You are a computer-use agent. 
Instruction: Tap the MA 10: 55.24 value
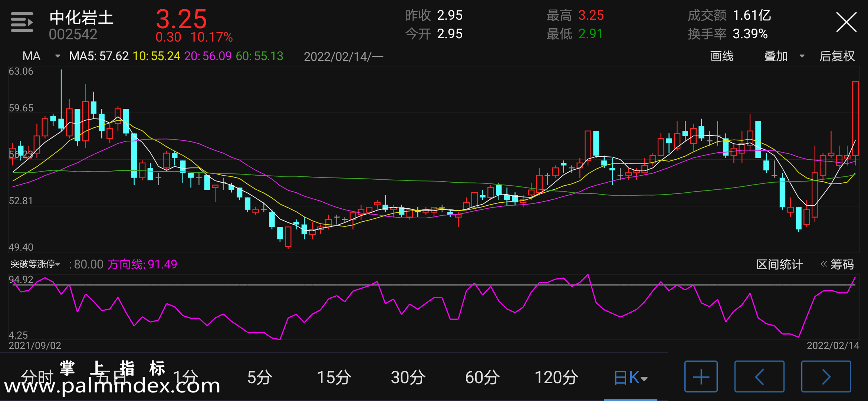[156, 56]
